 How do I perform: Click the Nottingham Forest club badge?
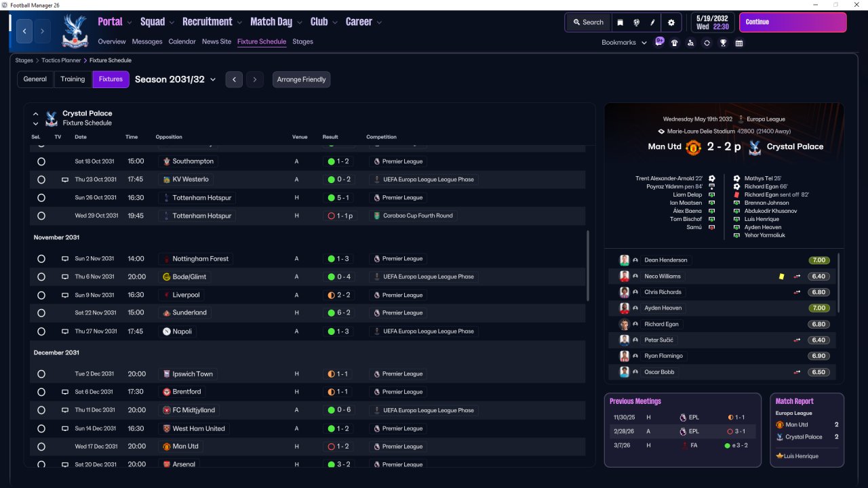(167, 259)
